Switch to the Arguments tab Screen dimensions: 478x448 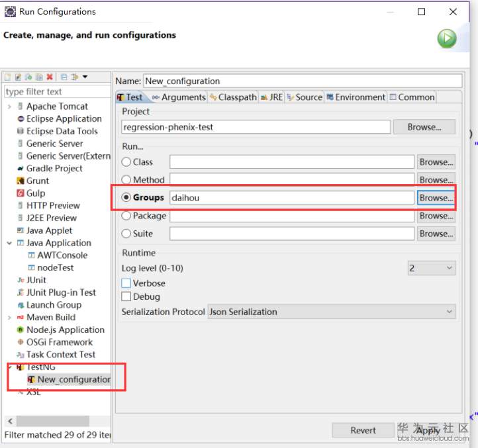[x=179, y=97]
